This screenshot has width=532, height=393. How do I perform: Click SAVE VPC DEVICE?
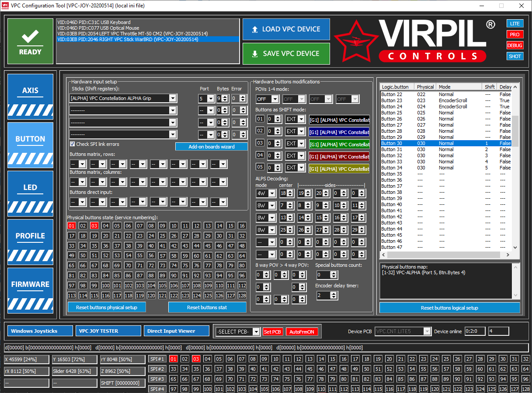point(286,54)
